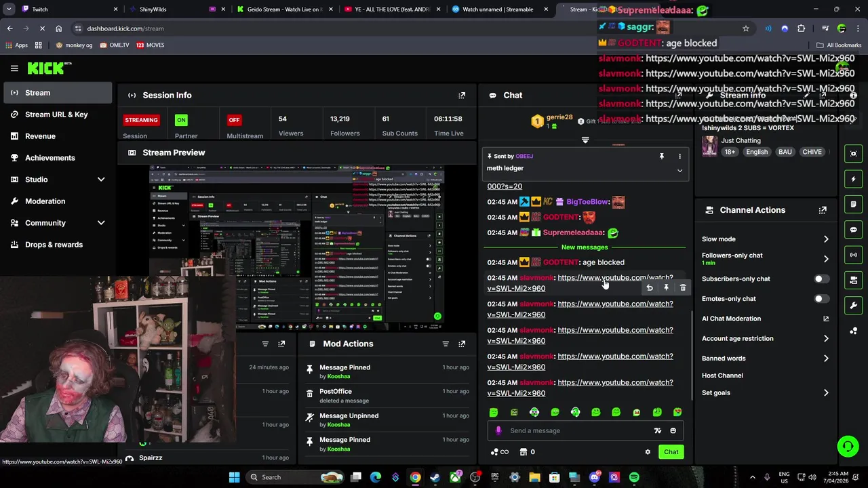Viewport: 868px width, 488px height.
Task: Click the screen capture icon in right sidebar
Action: pos(854,154)
